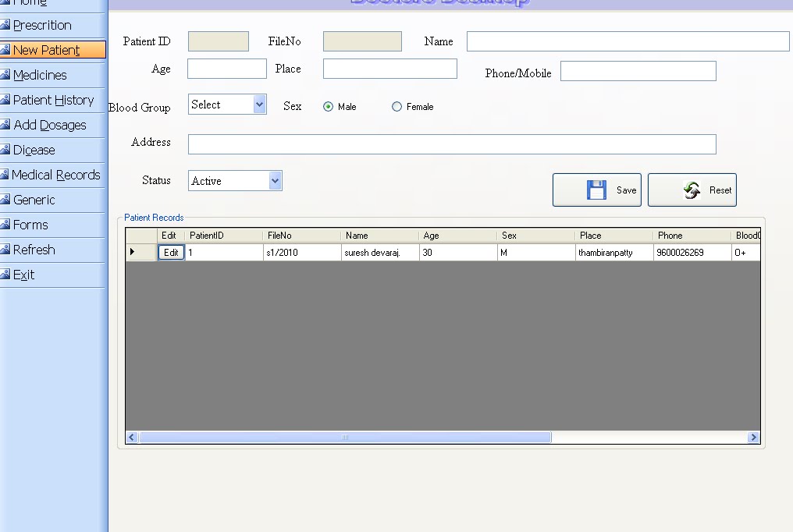
Task: Expand the Blood Group Select combo box arrow
Action: point(258,104)
